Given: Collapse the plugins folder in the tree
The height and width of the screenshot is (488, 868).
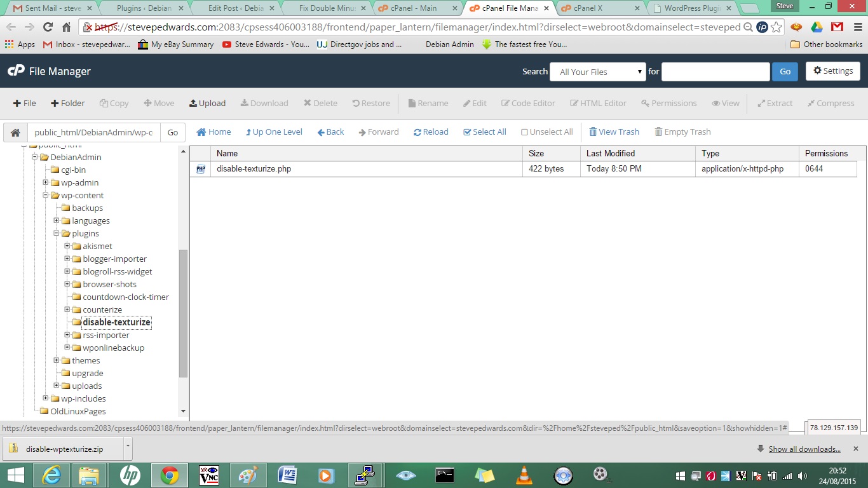Looking at the screenshot, I should 57,233.
